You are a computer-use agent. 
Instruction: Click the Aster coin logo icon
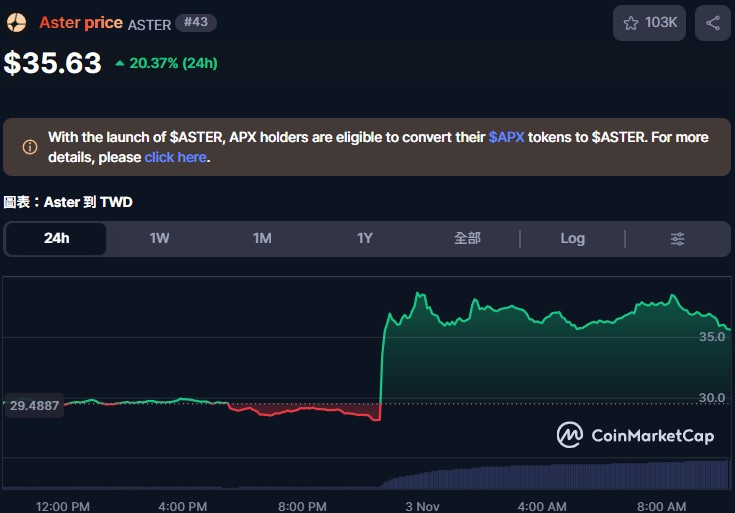[17, 22]
